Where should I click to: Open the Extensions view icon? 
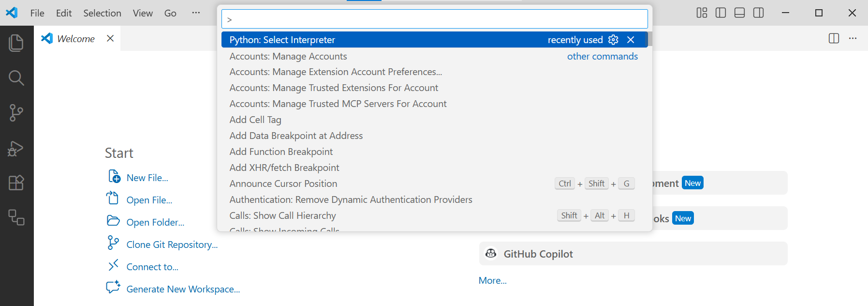pyautogui.click(x=16, y=183)
